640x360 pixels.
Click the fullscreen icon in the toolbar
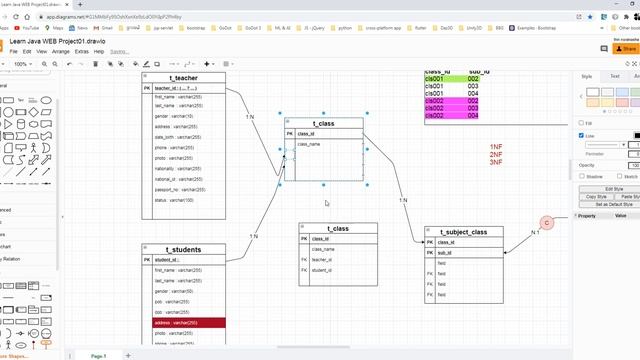click(x=634, y=64)
